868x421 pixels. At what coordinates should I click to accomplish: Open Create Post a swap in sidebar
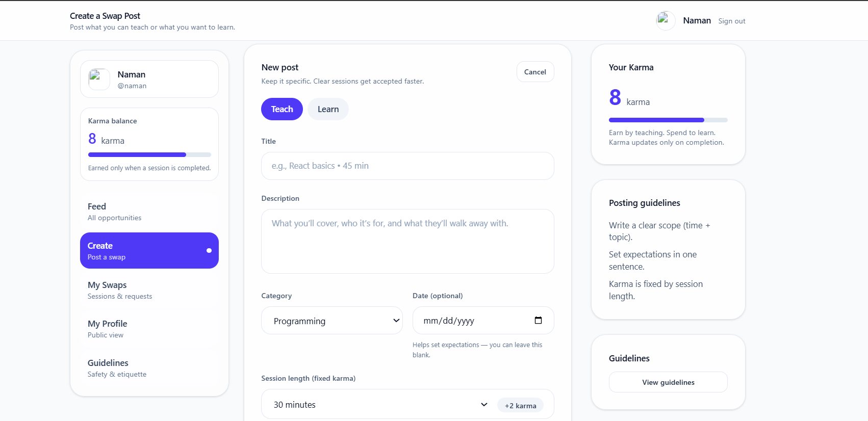click(x=149, y=251)
